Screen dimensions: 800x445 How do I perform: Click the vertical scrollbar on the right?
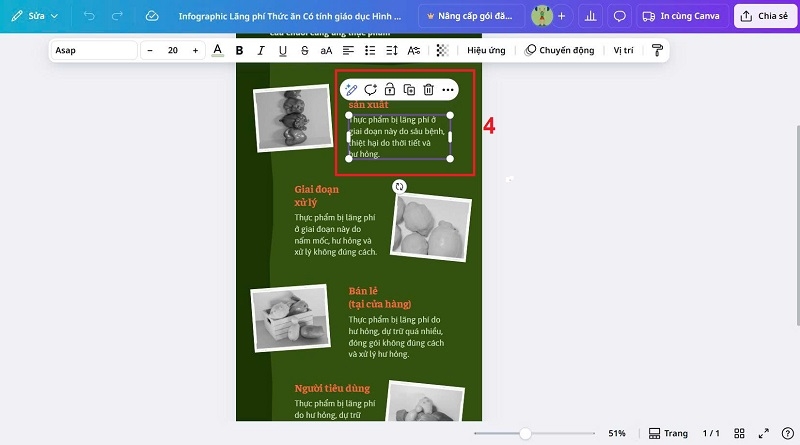[x=797, y=225]
